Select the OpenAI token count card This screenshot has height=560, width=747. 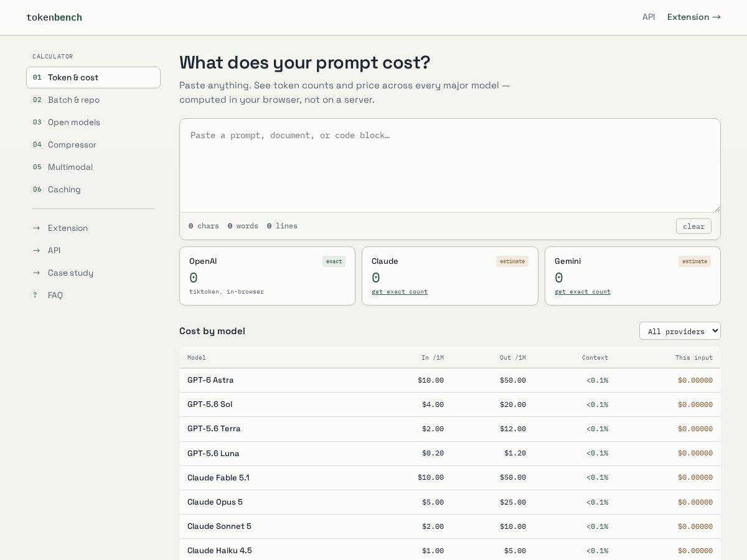[x=267, y=276]
